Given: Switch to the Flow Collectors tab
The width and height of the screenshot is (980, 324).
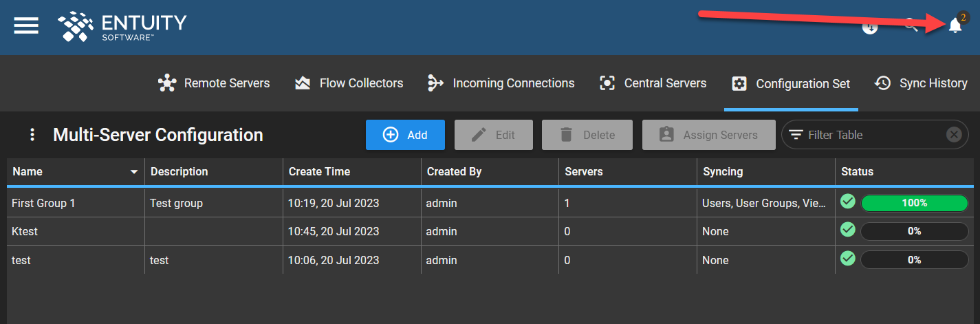Looking at the screenshot, I should click(x=349, y=83).
